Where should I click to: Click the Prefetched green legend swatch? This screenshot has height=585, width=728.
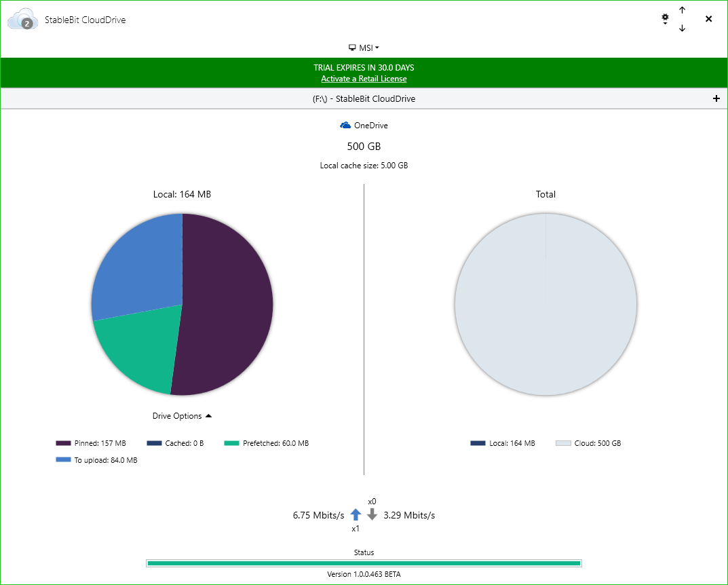point(231,443)
